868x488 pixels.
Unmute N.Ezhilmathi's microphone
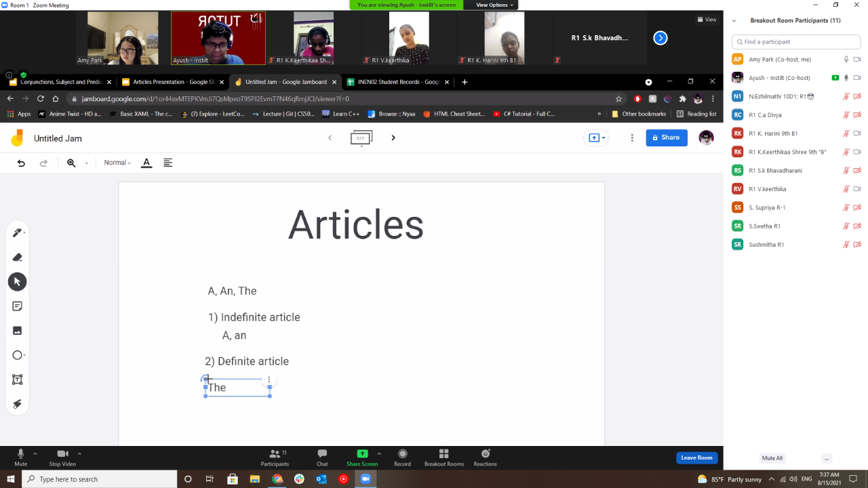click(x=846, y=96)
